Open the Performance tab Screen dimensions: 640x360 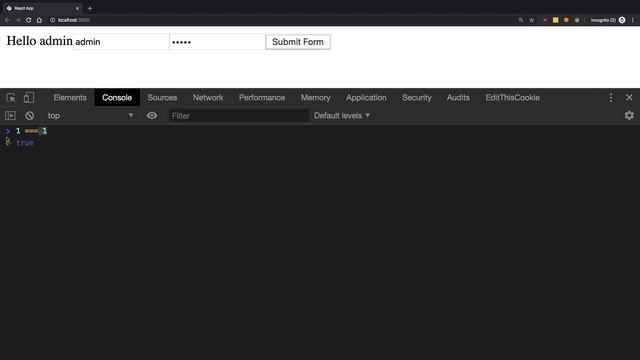[262, 98]
